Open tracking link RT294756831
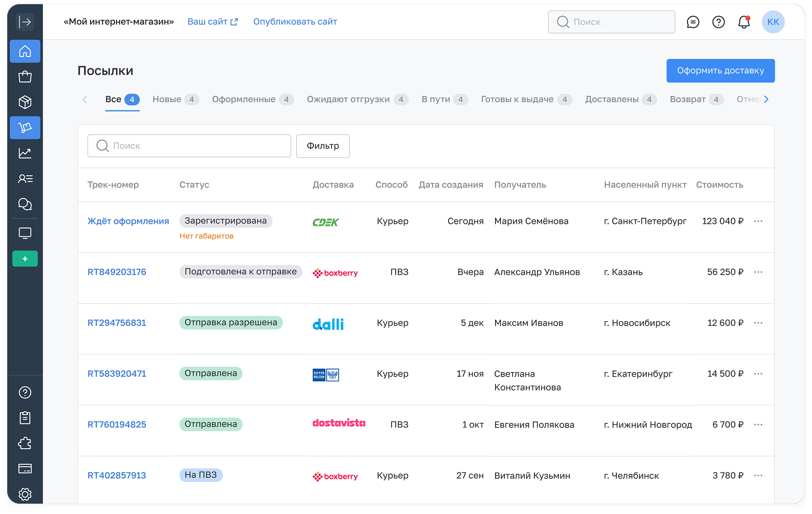Viewport: 812px width, 514px height. (117, 323)
